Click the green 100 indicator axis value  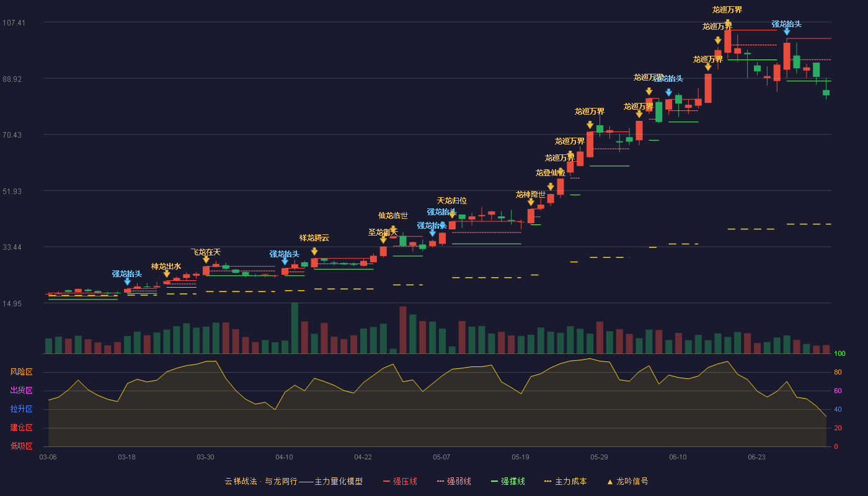[x=840, y=354]
